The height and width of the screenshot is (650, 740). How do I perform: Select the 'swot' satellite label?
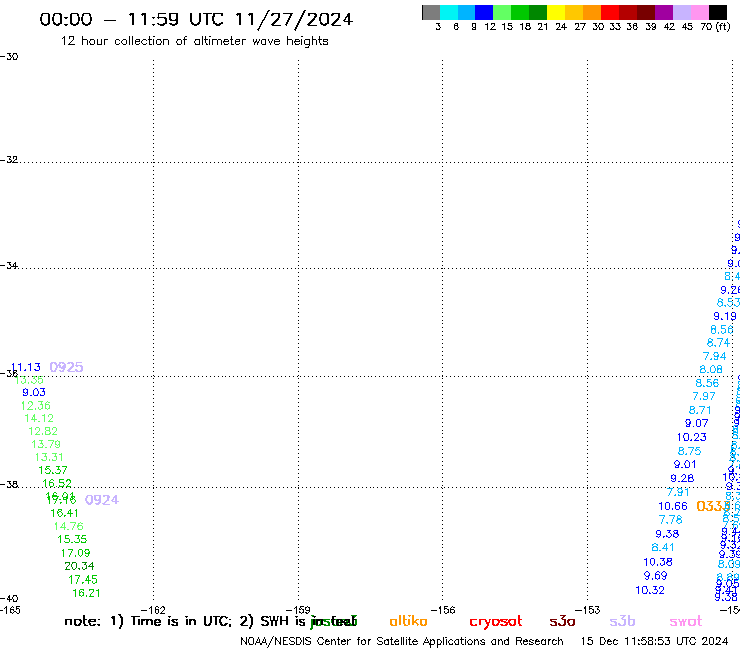tap(686, 622)
